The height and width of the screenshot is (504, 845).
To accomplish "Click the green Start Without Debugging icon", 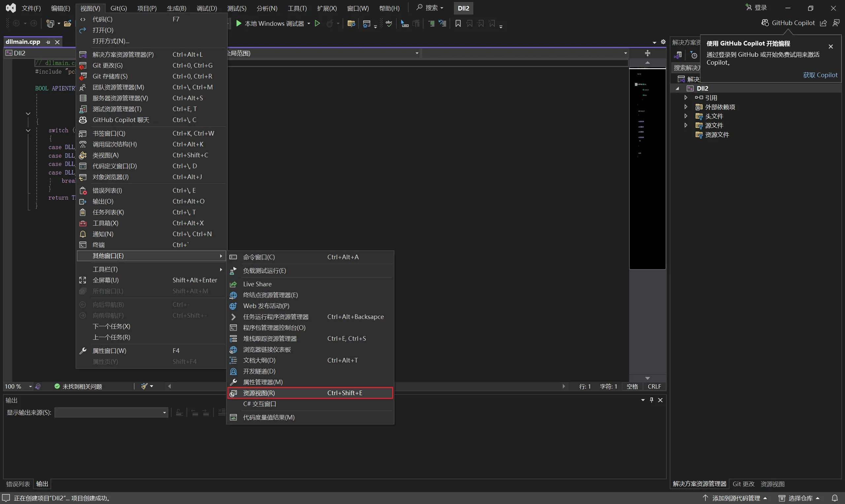I will pyautogui.click(x=317, y=23).
